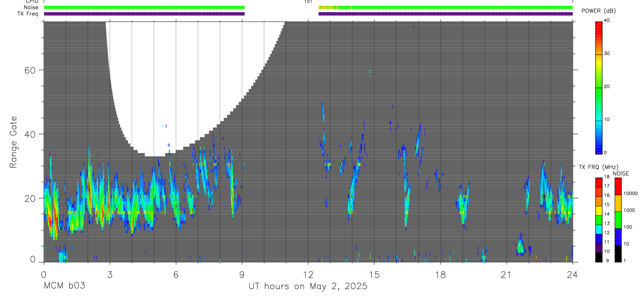
Task: Click the 'MCM b03' radar beam label
Action: 64,286
